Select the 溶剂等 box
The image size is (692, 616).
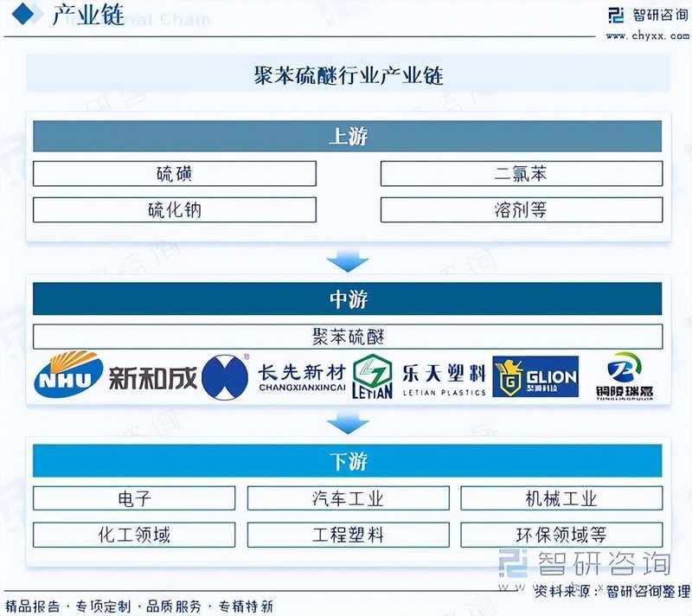coord(521,209)
